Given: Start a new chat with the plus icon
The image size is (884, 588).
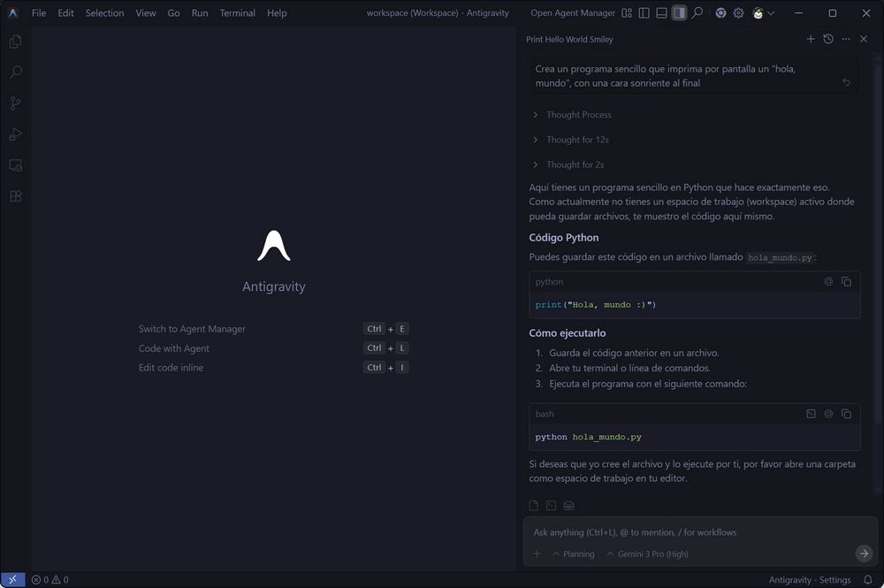Looking at the screenshot, I should point(811,39).
